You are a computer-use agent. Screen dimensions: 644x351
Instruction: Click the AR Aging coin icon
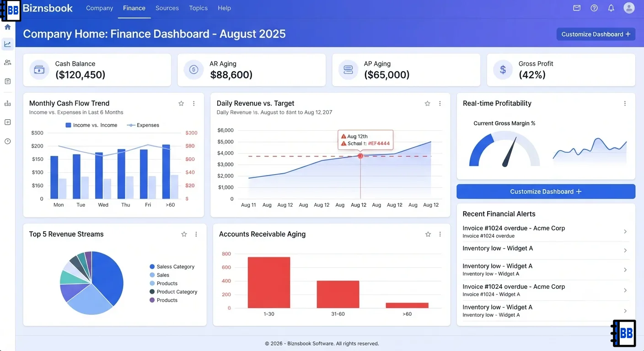(193, 70)
